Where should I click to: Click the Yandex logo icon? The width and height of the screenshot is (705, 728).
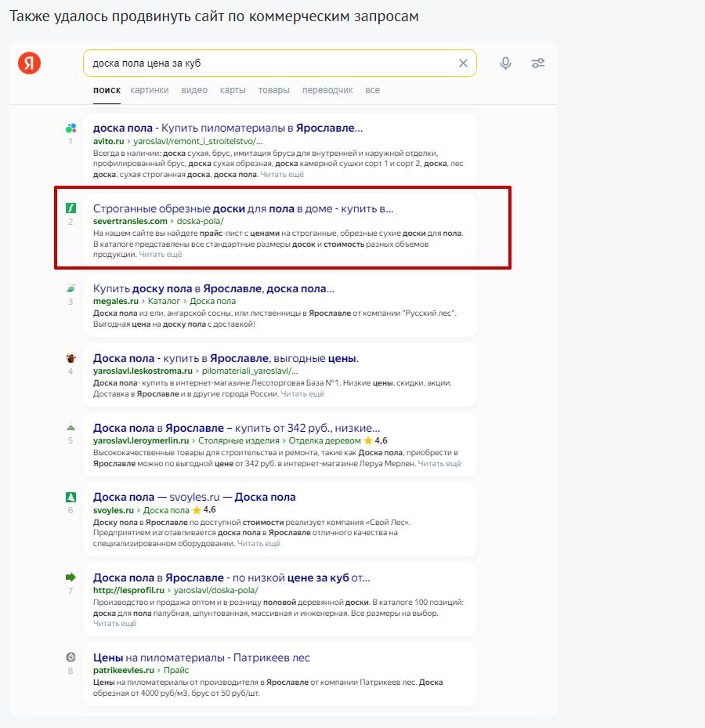pyautogui.click(x=30, y=63)
